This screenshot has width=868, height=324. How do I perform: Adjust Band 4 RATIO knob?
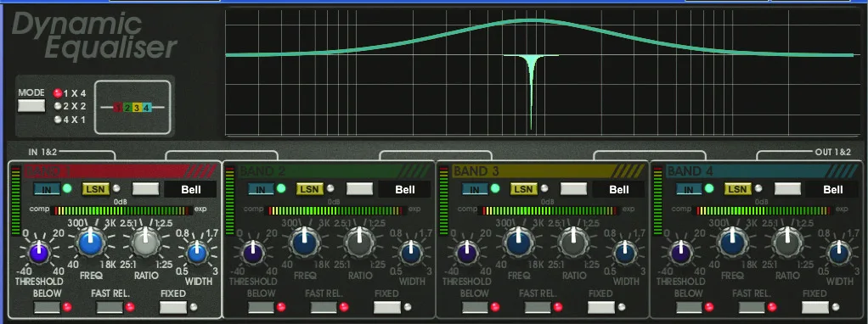coord(788,243)
